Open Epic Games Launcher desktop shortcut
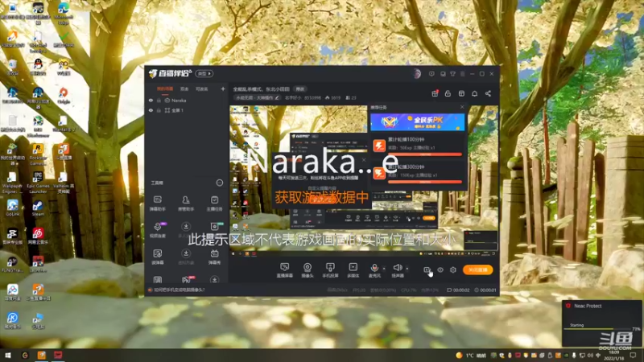This screenshot has width=644, height=362. [x=38, y=183]
